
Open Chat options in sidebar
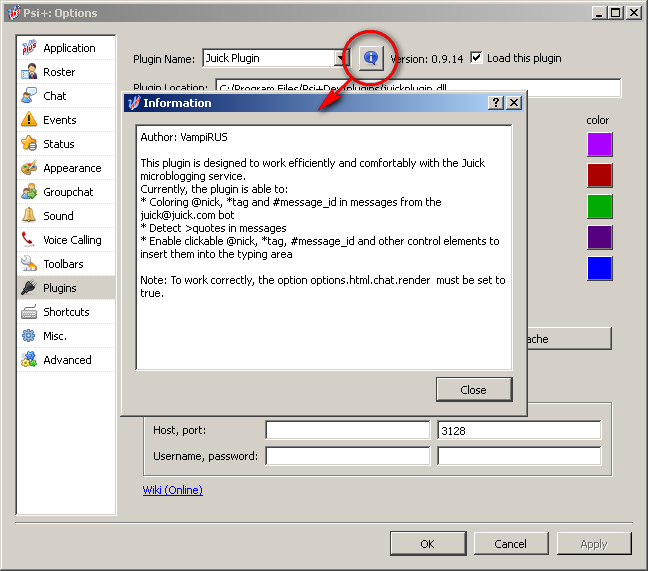click(x=54, y=96)
